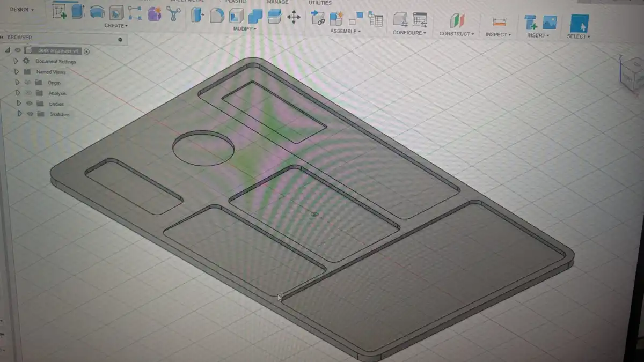Screen dimensions: 644x362
Task: Toggle visibility eye of Analysis folder
Action: point(28,93)
